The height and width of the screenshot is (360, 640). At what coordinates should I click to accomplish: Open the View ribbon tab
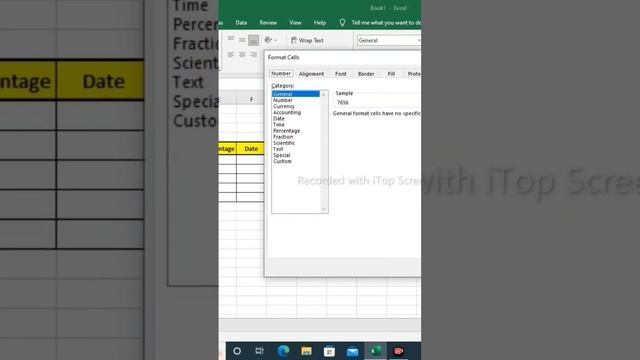295,23
